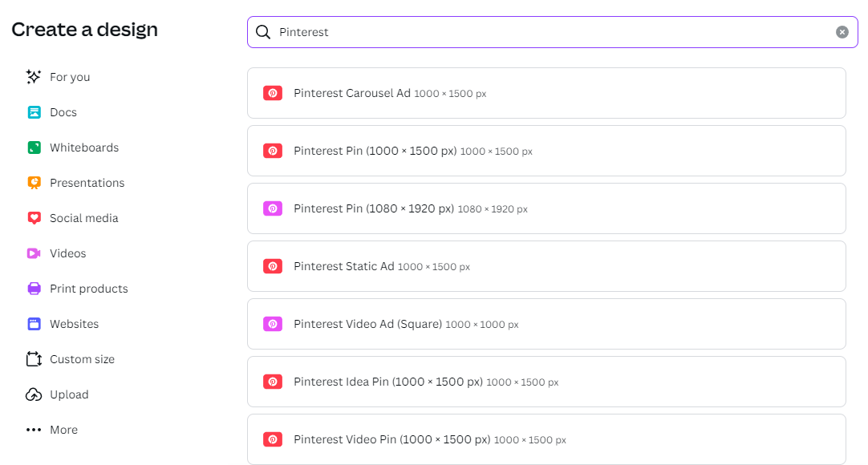The height and width of the screenshot is (465, 868).
Task: Choose the Custom size option
Action: pos(82,359)
